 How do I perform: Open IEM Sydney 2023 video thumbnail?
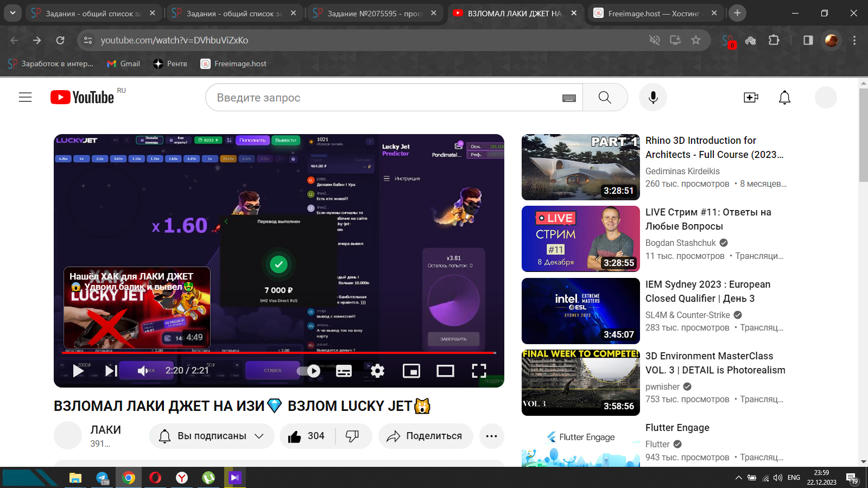(x=580, y=311)
